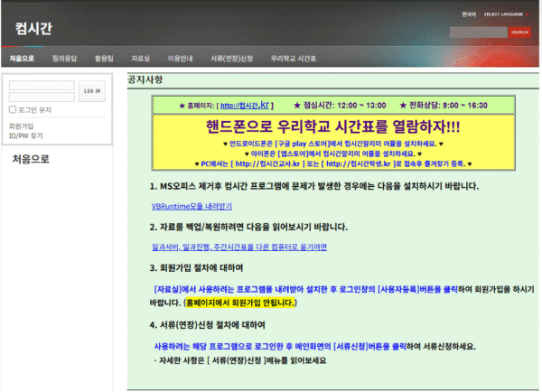Go to the 활용팁 menu

point(104,59)
